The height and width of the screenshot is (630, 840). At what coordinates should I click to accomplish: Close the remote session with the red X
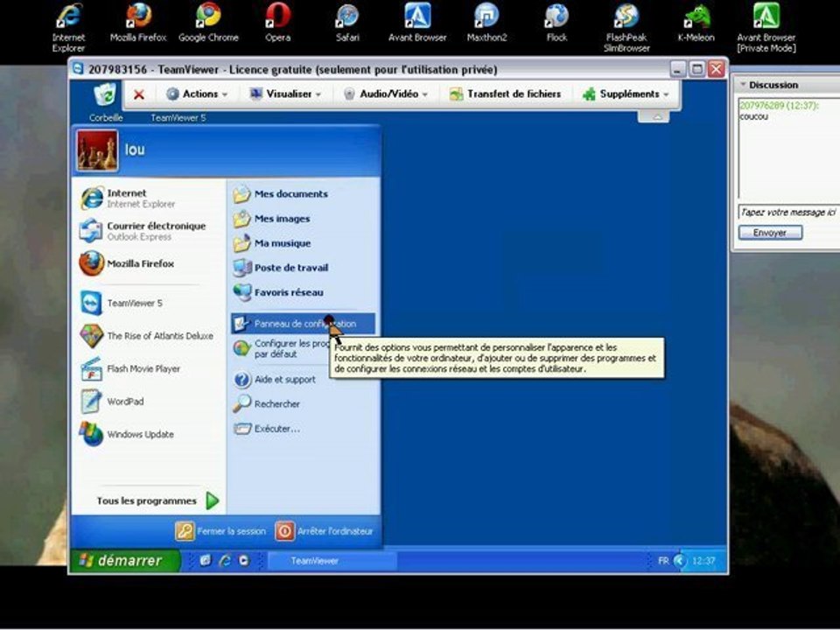click(139, 94)
